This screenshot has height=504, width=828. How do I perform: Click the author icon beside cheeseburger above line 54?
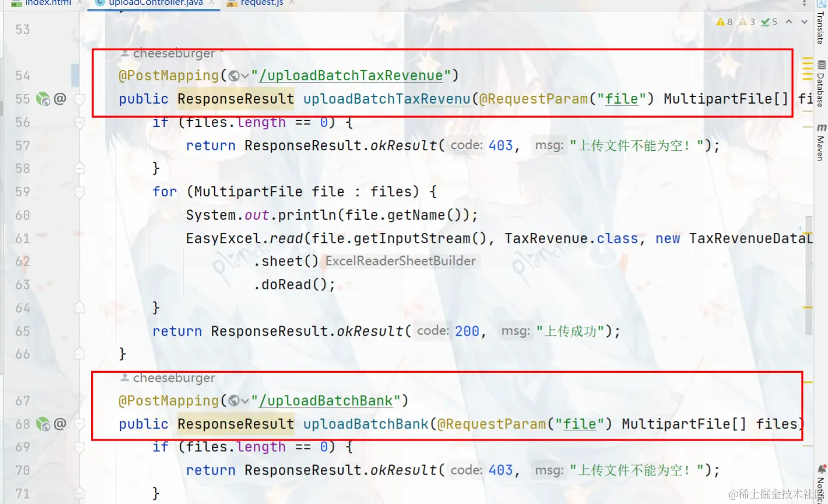125,54
